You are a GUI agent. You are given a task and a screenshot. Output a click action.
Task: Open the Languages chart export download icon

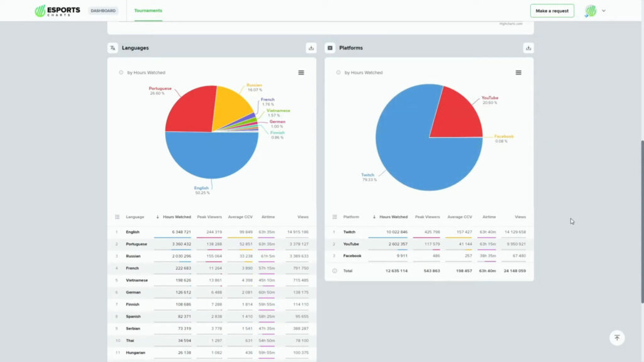click(x=311, y=47)
